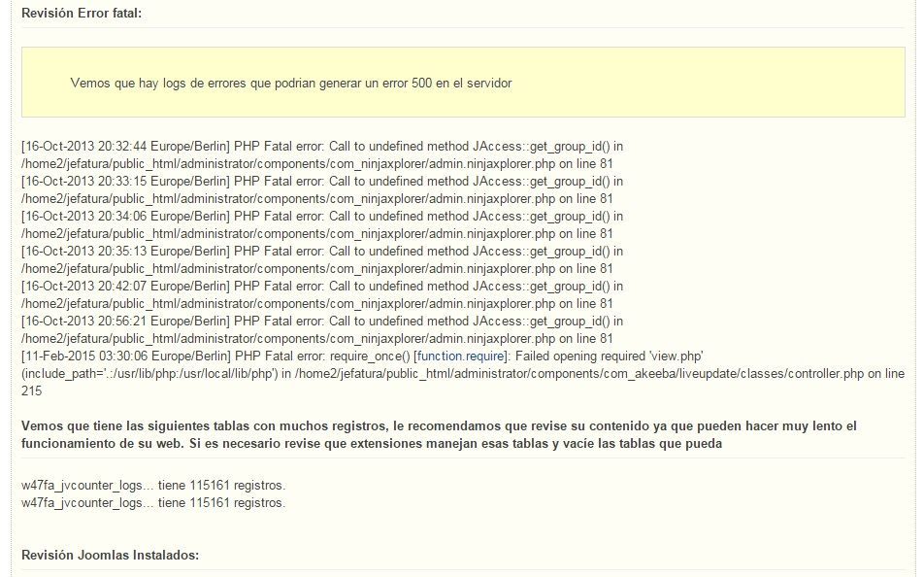The height and width of the screenshot is (577, 924).
Task: Click the com_akeeba controller.php path text
Action: tap(579, 373)
